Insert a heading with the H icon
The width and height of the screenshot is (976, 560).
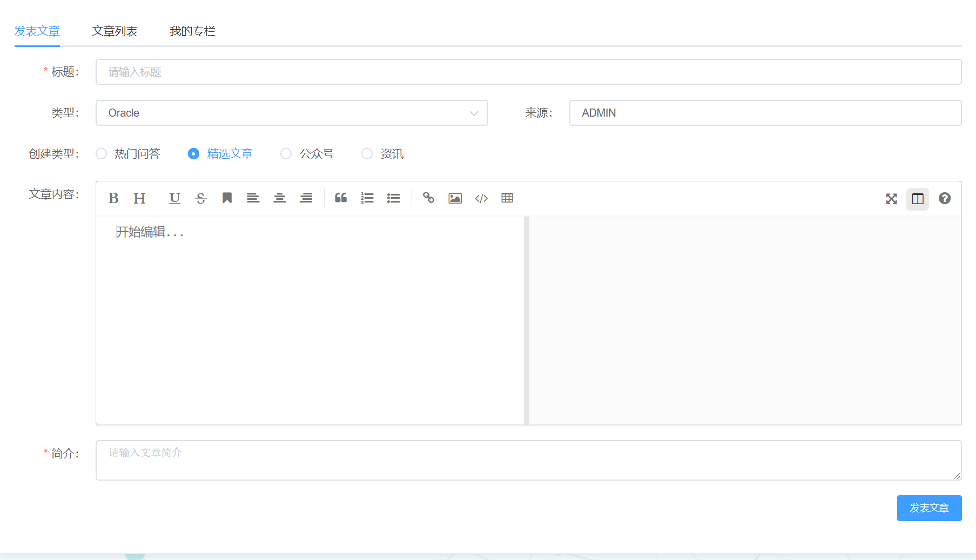[x=139, y=198]
